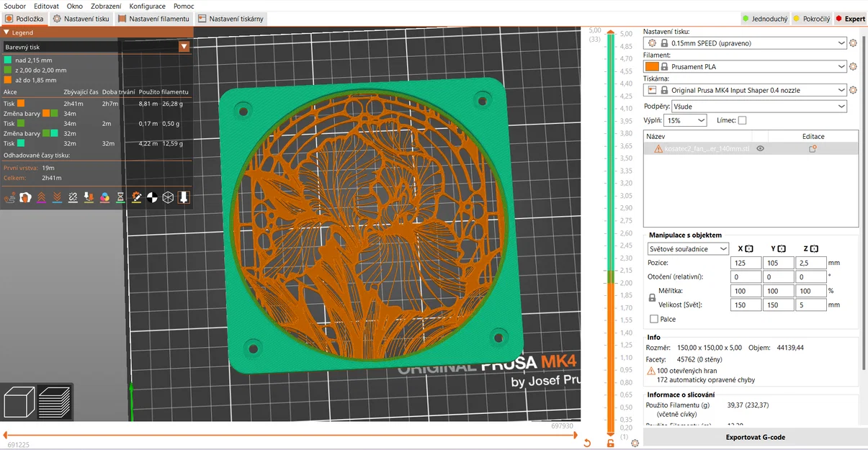Switch to Podložka tab

click(24, 19)
